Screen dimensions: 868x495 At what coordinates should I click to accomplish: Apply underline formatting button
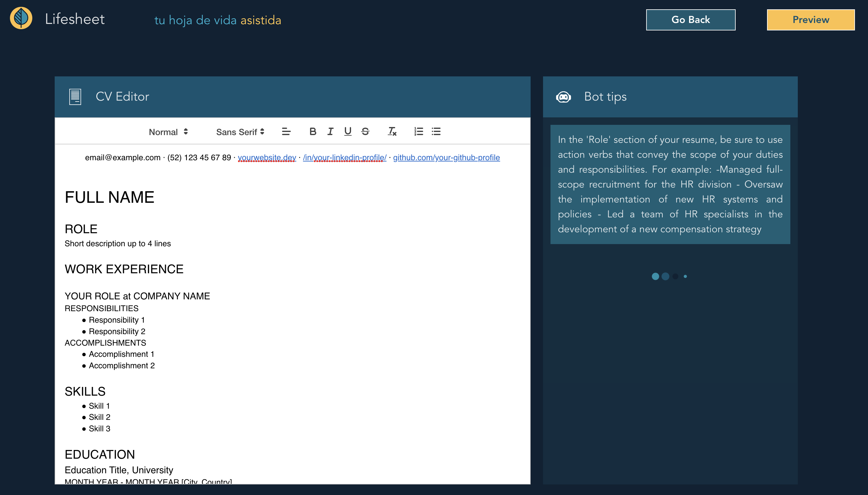click(x=348, y=132)
